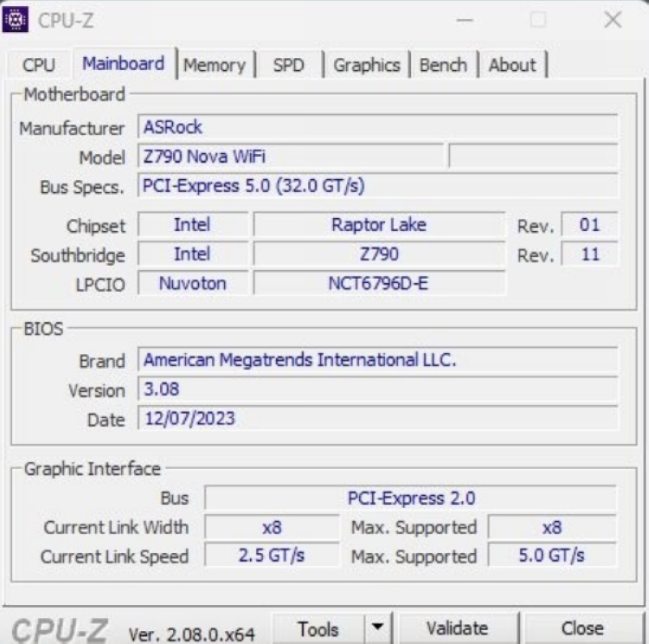Click the Current Link Width x8 value
This screenshot has width=649, height=644.
pos(272,527)
